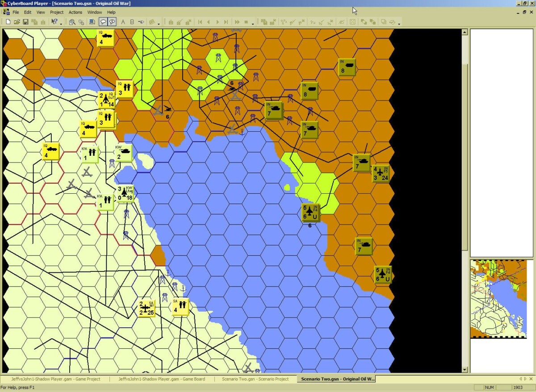This screenshot has width=536, height=392.
Task: Click the dice roll icon
Action: point(352,22)
